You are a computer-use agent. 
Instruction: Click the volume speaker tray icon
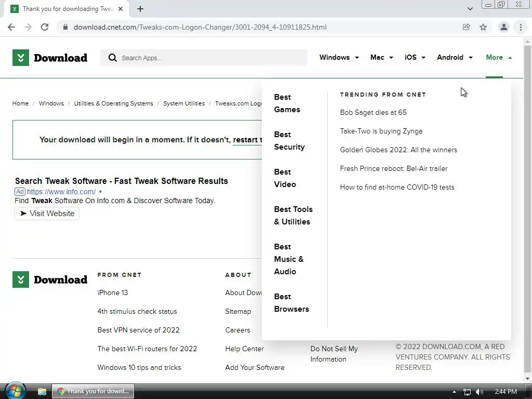[480, 392]
